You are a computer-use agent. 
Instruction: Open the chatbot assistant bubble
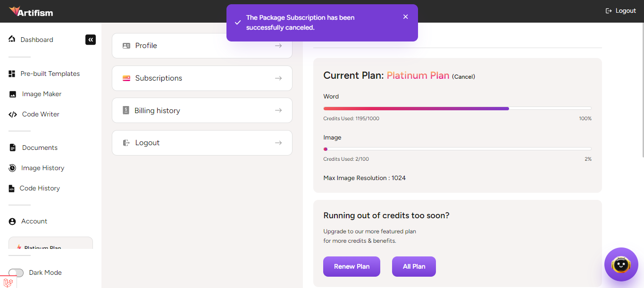click(x=621, y=264)
